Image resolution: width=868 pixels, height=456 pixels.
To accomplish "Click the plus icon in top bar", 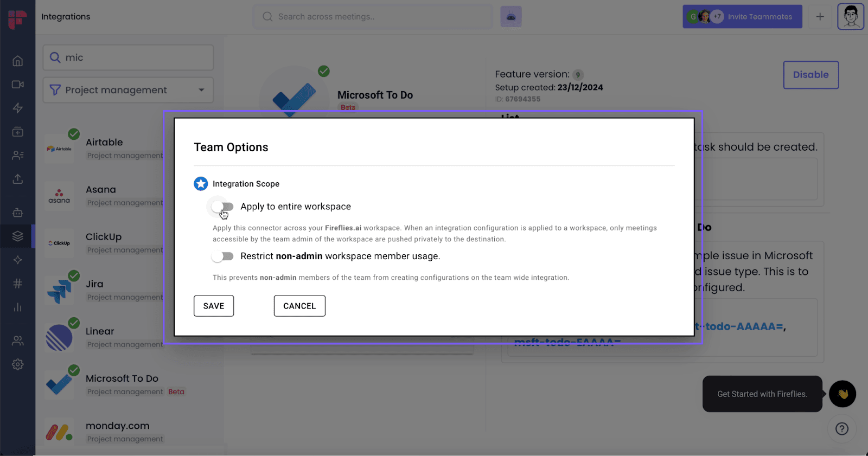I will click(820, 17).
